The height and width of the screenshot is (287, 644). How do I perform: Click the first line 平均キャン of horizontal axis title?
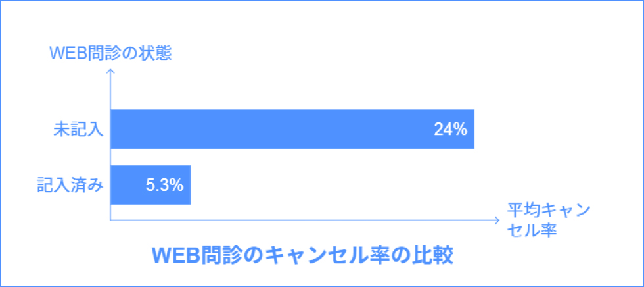coord(548,212)
